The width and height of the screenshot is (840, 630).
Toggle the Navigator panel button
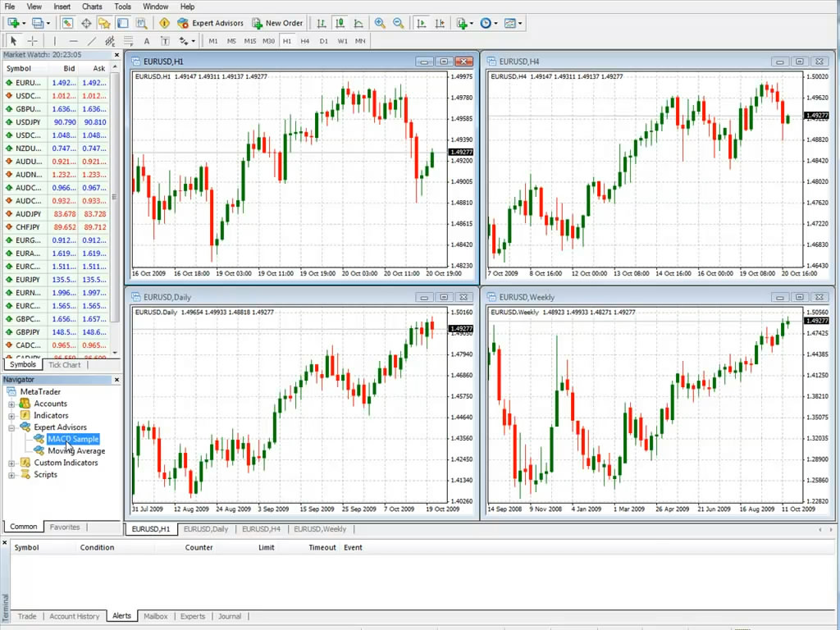coord(104,23)
